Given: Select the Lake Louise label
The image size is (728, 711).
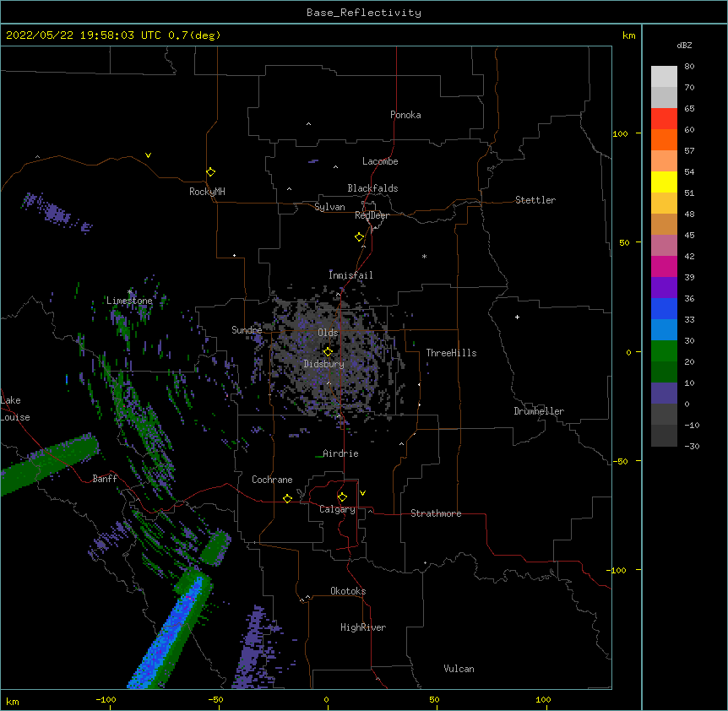Looking at the screenshot, I should pos(15,409).
